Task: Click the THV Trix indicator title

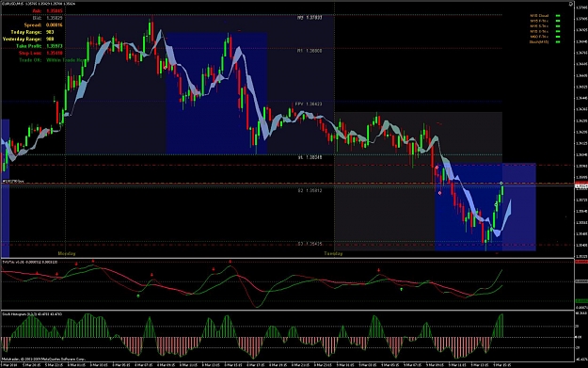Action: click(x=30, y=262)
